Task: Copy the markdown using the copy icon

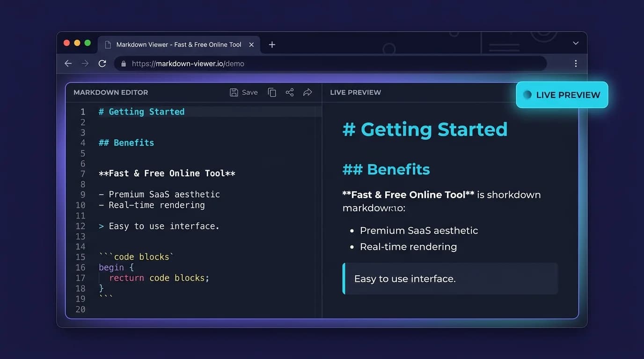Action: pos(272,92)
